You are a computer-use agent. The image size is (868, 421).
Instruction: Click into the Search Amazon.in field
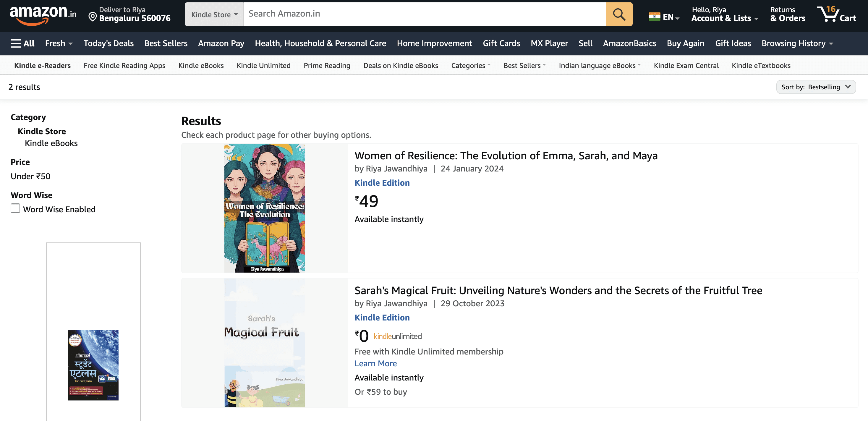(x=425, y=14)
